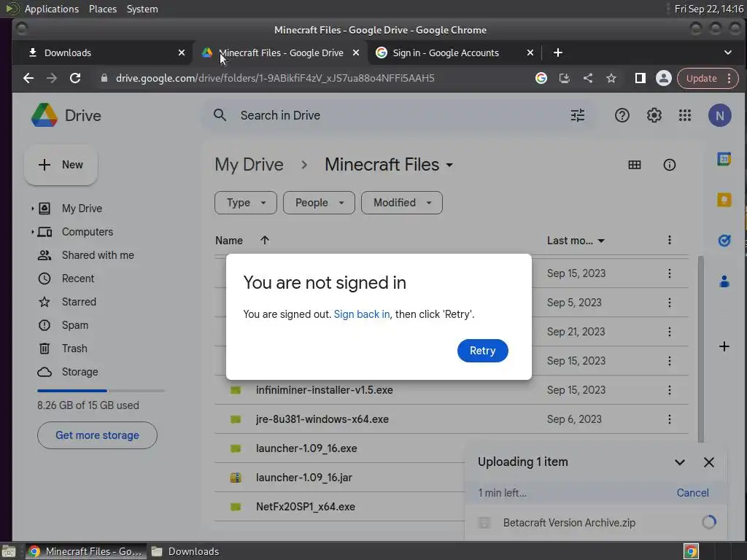Open Google Tasks side panel
The width and height of the screenshot is (747, 560).
(x=724, y=241)
